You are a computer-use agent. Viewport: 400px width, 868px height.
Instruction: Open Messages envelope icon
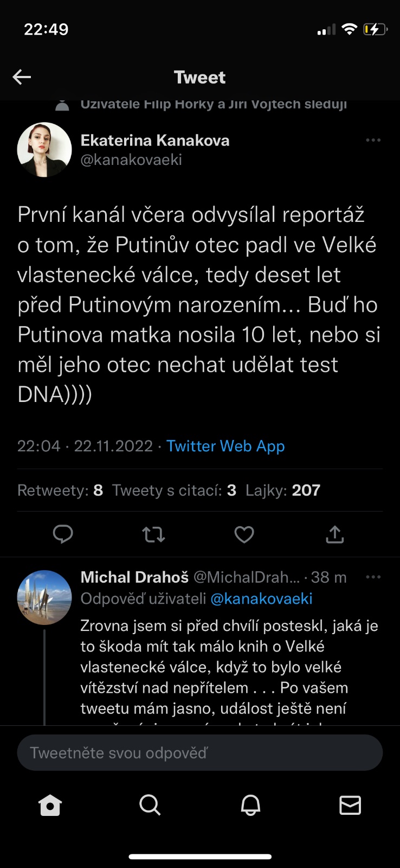coord(350,805)
